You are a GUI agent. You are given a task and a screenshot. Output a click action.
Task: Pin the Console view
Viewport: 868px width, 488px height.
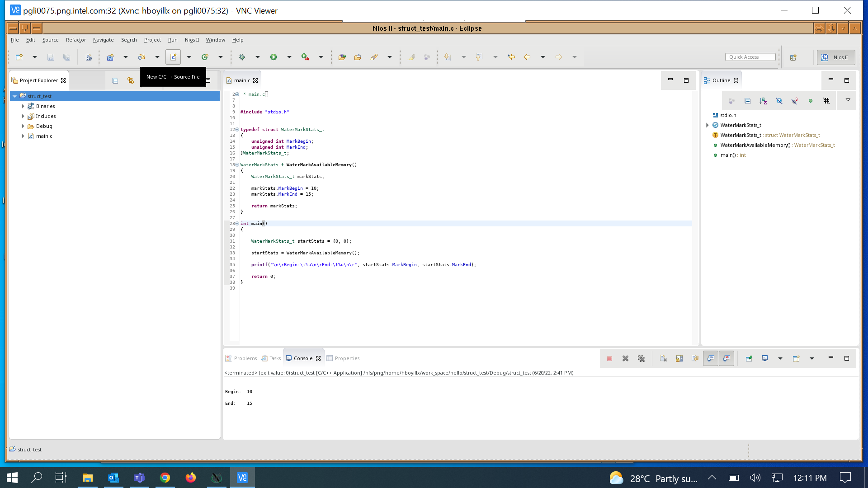pyautogui.click(x=749, y=358)
